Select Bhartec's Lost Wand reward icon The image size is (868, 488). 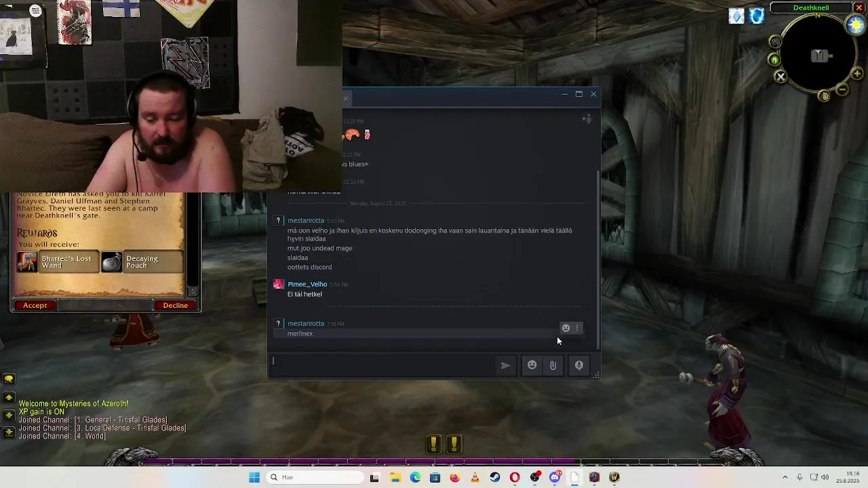(x=28, y=262)
